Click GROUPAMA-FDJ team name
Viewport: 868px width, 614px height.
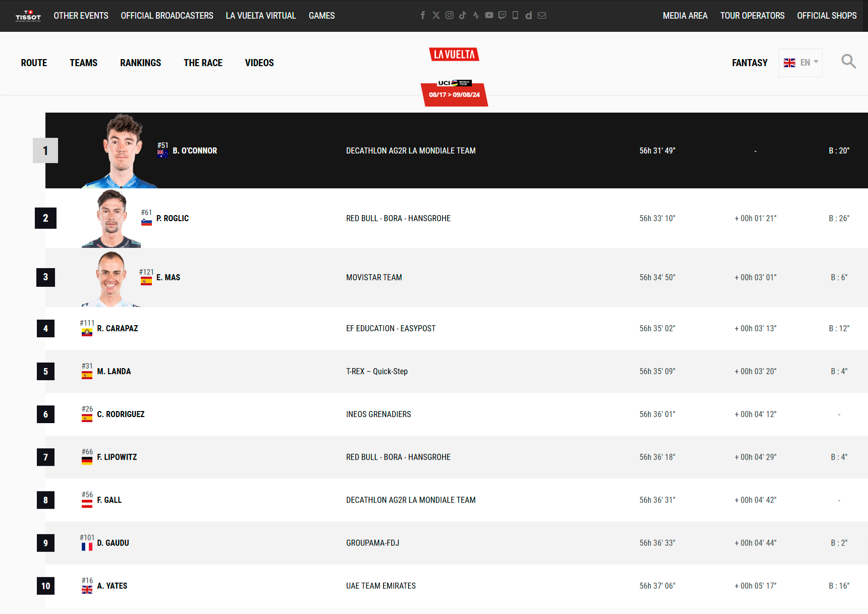[x=372, y=543]
